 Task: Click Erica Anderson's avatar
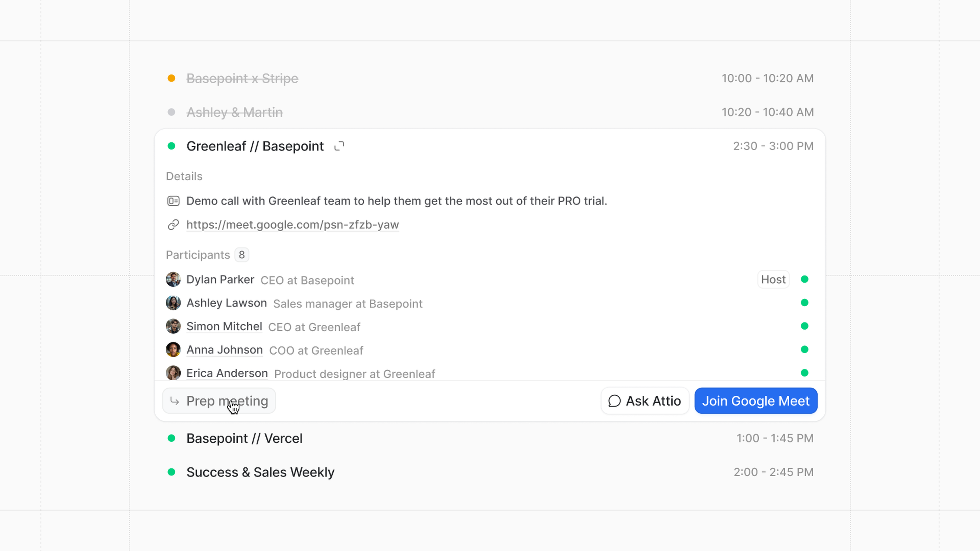pyautogui.click(x=173, y=373)
